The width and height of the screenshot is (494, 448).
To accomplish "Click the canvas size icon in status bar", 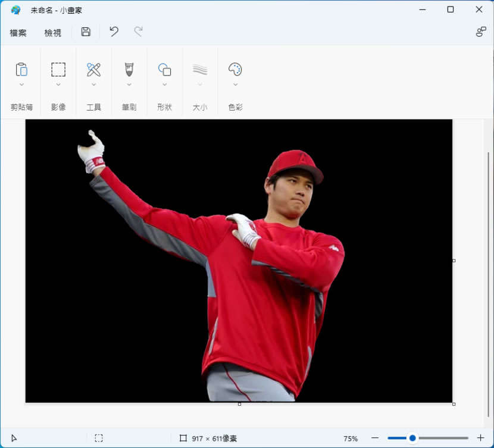I will coord(183,438).
